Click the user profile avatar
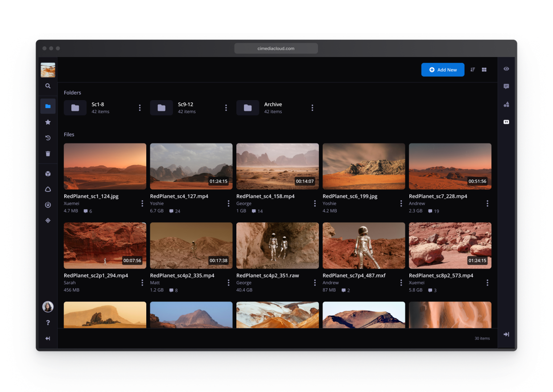 [x=48, y=306]
